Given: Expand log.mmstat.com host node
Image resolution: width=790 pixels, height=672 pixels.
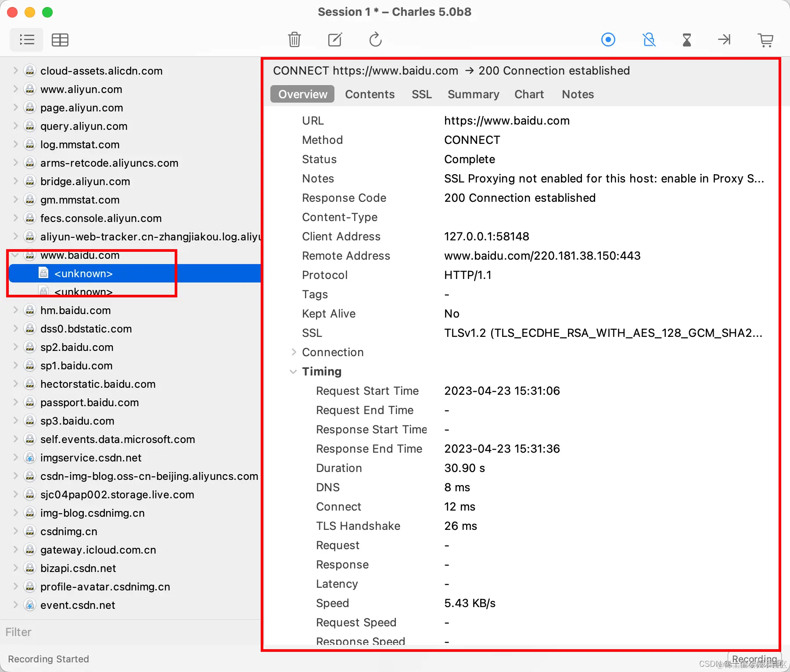Looking at the screenshot, I should point(15,144).
